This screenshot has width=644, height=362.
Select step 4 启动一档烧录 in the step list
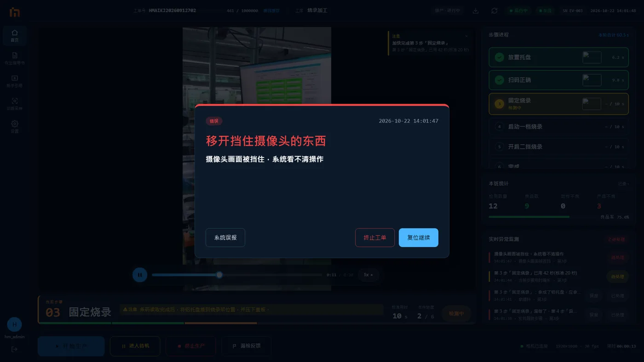(x=558, y=126)
